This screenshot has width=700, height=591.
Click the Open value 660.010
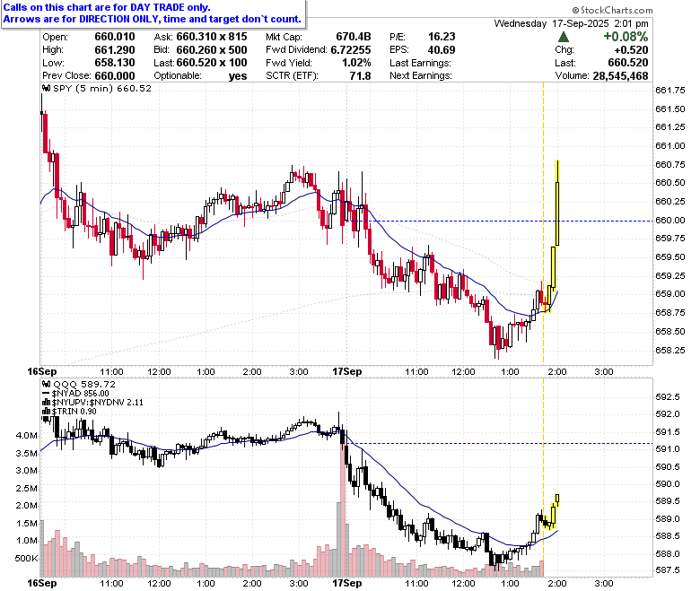(115, 37)
